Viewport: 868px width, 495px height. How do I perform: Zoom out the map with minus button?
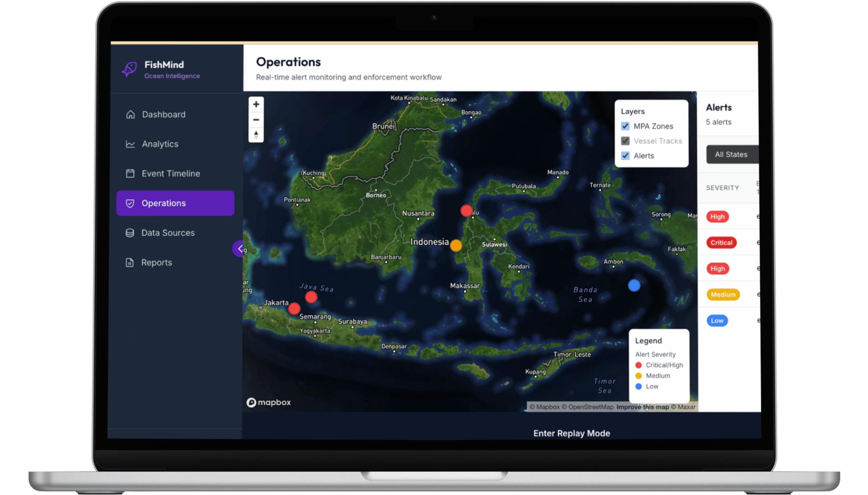256,120
